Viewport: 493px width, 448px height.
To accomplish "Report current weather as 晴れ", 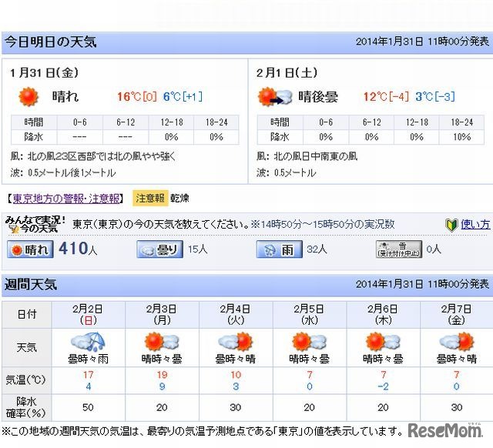I will coord(30,249).
